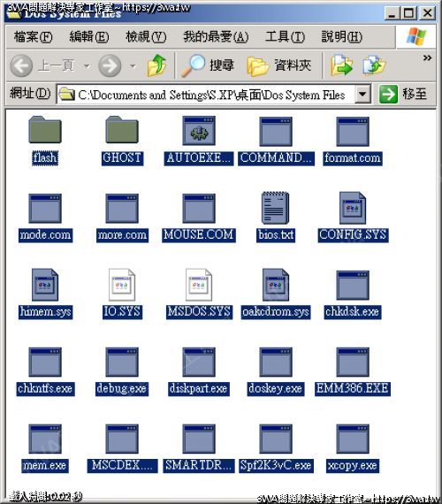Open the Search magnifier tool
442x504 pixels.
click(208, 65)
